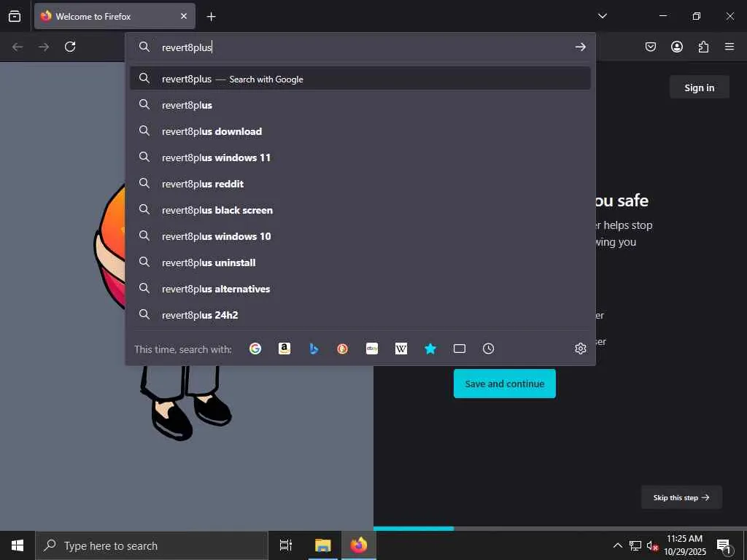
Task: Open the Firefox account icon
Action: click(x=677, y=47)
